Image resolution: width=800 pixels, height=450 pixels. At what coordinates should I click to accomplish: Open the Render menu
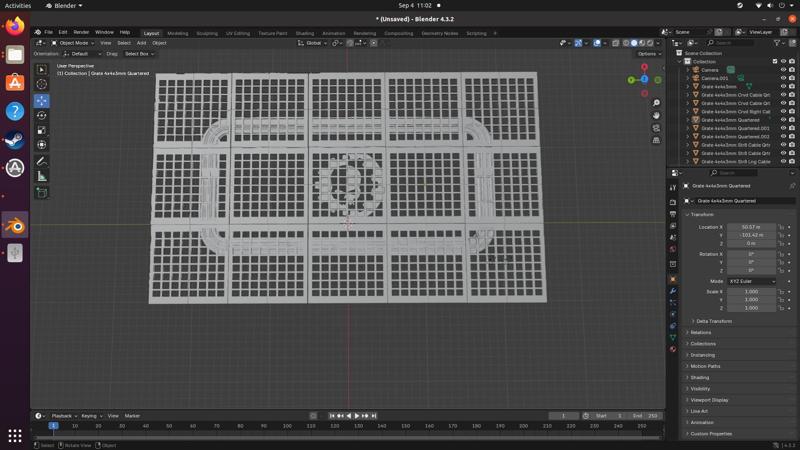coord(81,32)
